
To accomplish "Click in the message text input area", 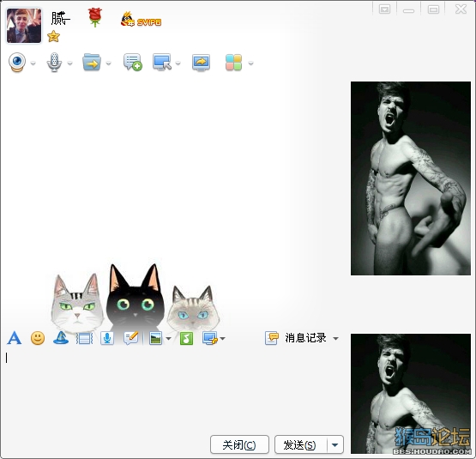I will [x=173, y=389].
